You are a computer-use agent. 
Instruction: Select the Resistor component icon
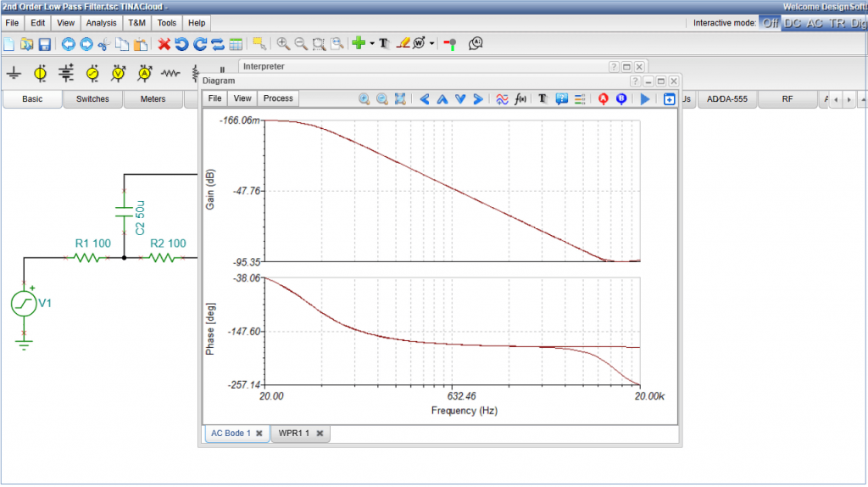(x=171, y=74)
